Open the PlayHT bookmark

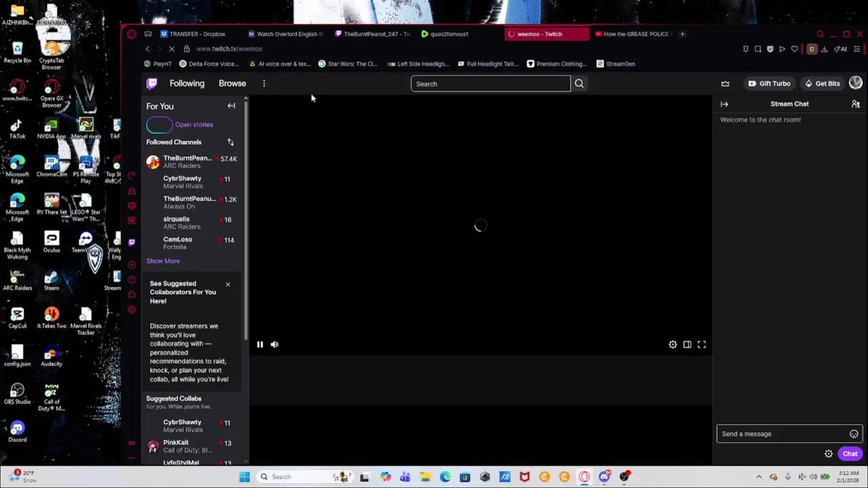click(157, 64)
